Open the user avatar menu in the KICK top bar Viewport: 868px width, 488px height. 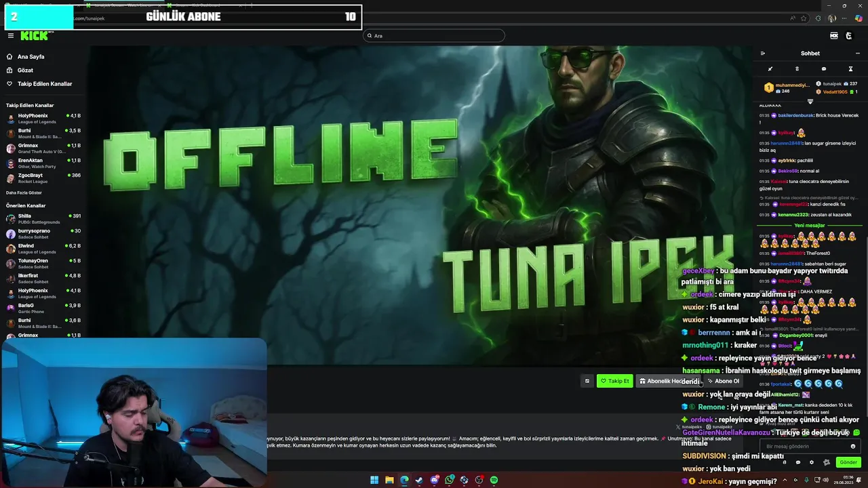(849, 36)
